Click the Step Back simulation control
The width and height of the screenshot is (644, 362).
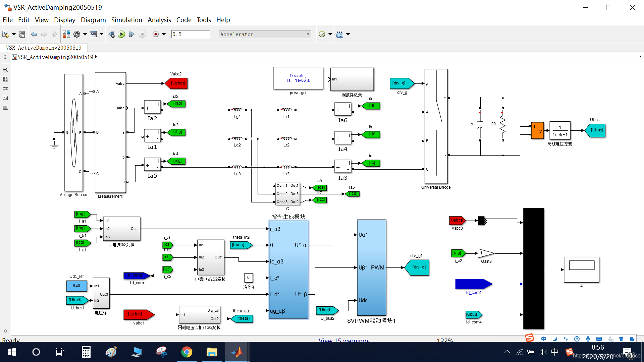click(111, 34)
